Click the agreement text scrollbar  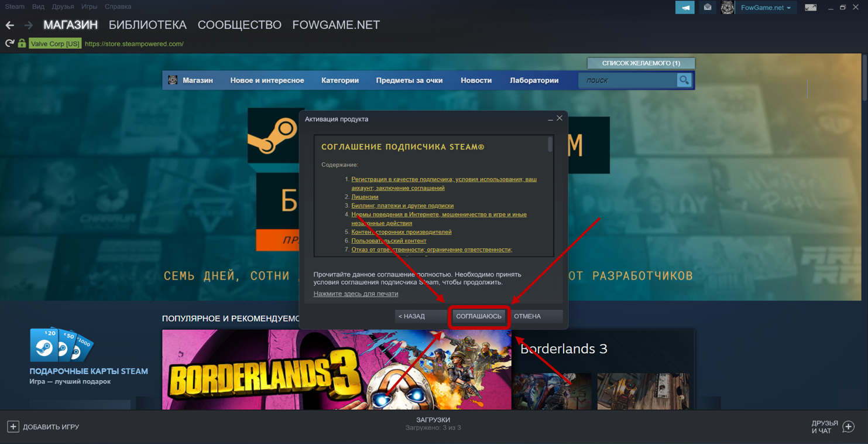click(x=550, y=145)
